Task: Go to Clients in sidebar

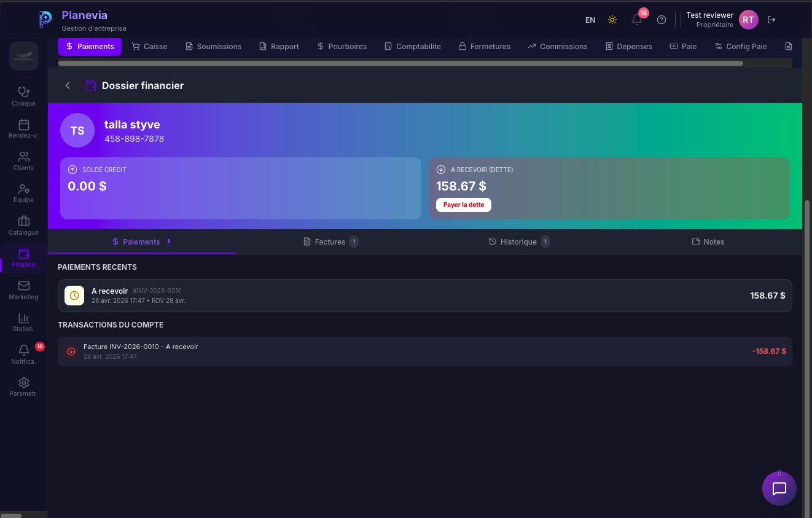Action: tap(23, 161)
